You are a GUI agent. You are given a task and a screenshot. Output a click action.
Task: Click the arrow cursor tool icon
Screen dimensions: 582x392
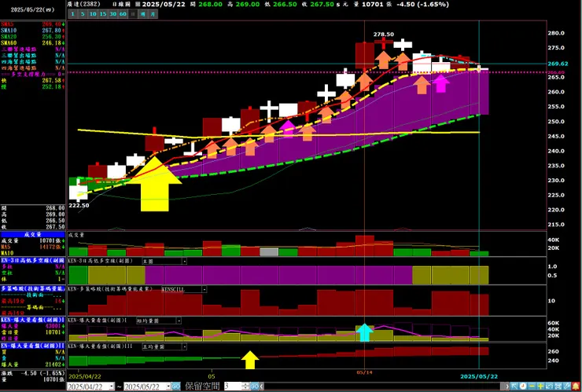pyautogui.click(x=514, y=386)
